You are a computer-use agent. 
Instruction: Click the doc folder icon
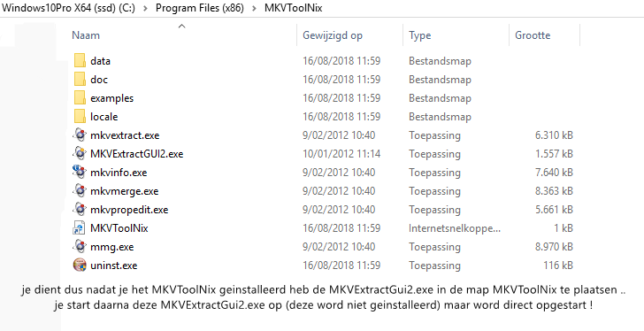[80, 80]
